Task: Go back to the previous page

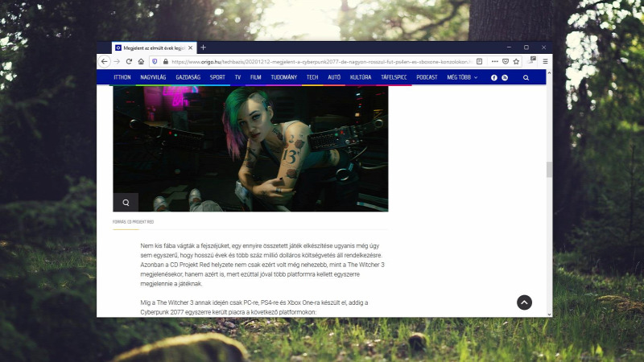Action: tap(105, 62)
